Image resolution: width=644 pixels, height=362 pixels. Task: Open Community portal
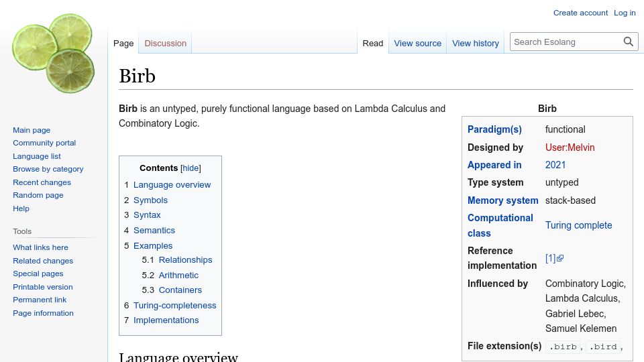(44, 143)
